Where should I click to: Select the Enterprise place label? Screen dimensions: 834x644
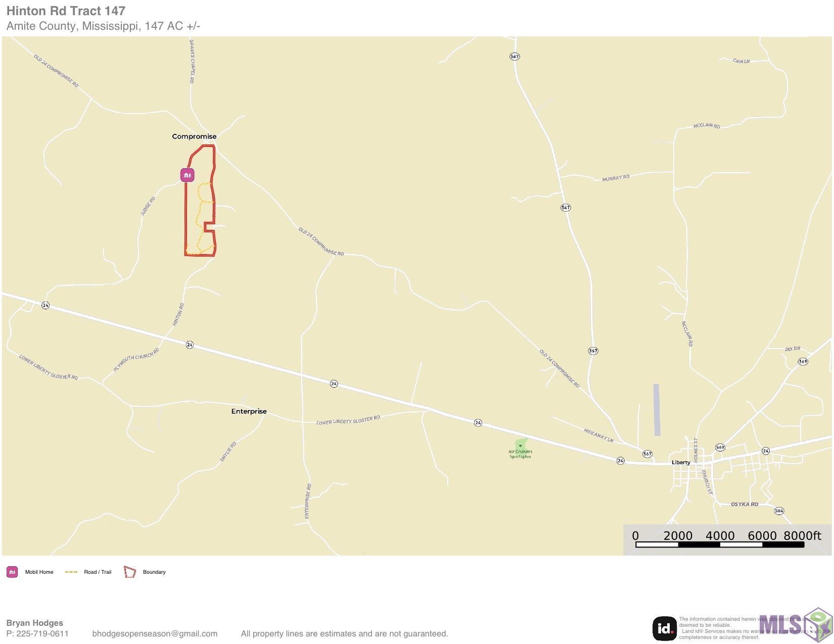pos(249,411)
